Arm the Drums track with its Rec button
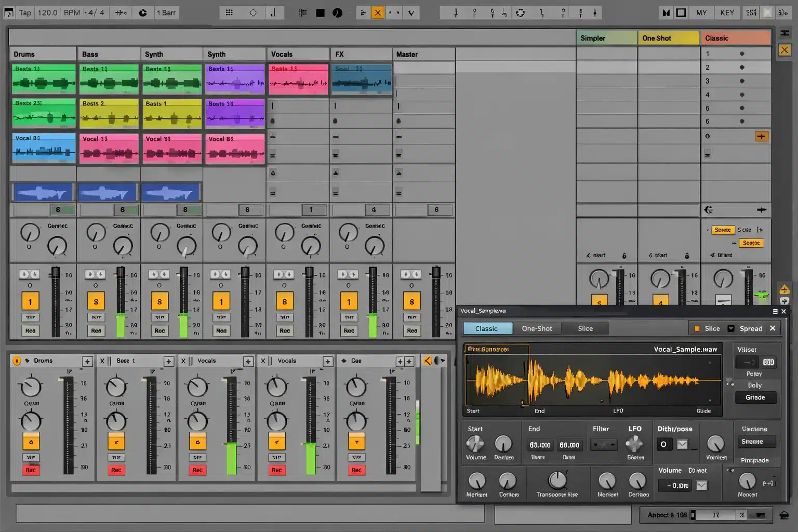Image resolution: width=798 pixels, height=532 pixels. click(30, 330)
